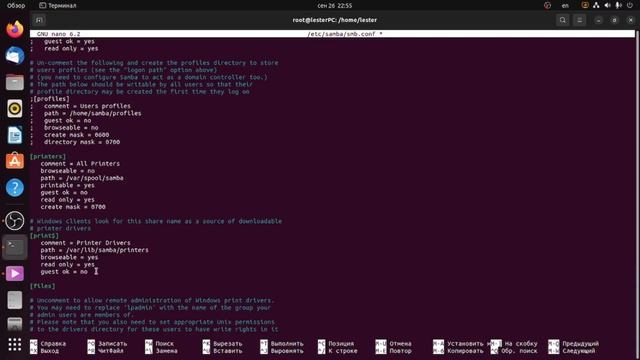Open the Files manager dock icon

[x=15, y=82]
